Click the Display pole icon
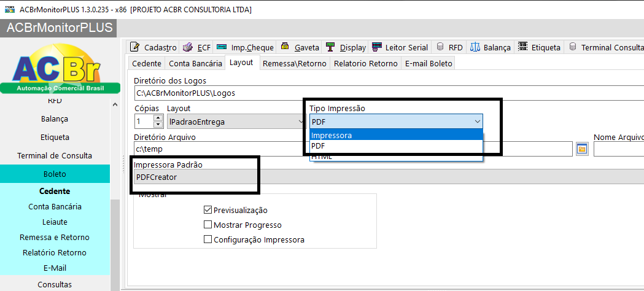This screenshot has height=291, width=644. (x=330, y=47)
